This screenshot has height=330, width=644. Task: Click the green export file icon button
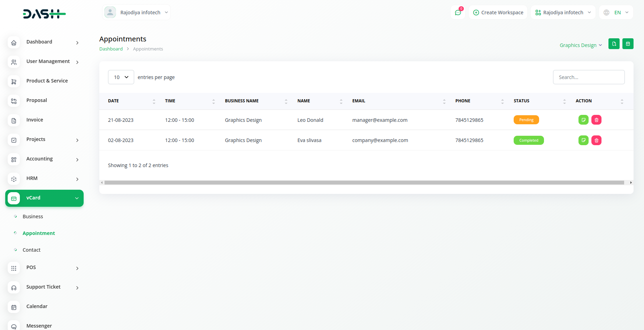click(x=614, y=44)
